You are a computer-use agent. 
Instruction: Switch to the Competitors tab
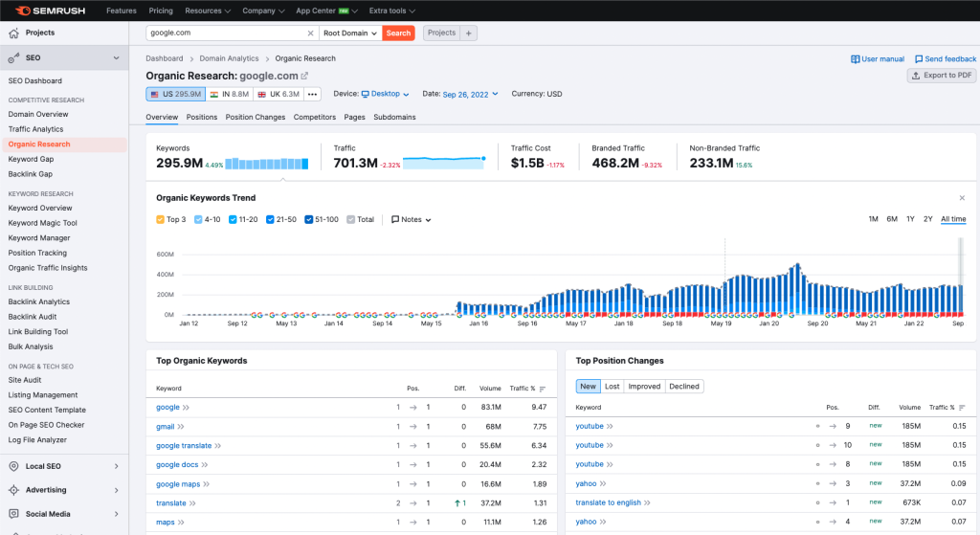pyautogui.click(x=314, y=117)
